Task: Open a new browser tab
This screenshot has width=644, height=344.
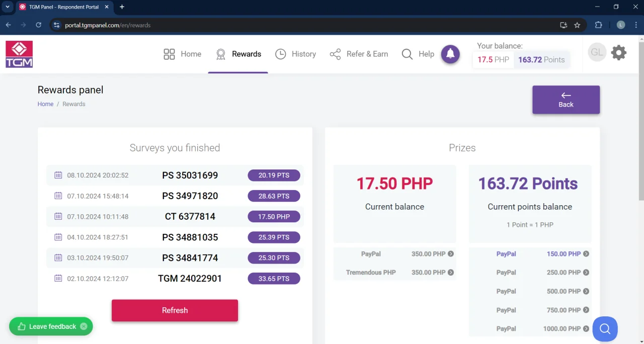Action: tap(122, 7)
